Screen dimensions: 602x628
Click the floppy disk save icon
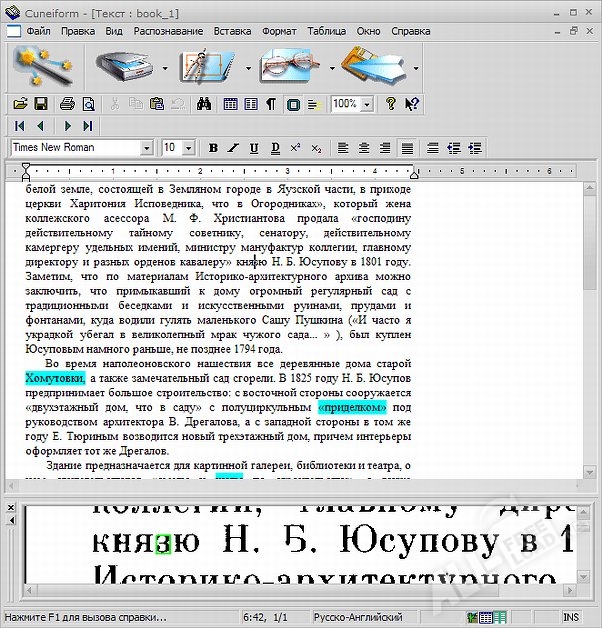click(x=41, y=104)
